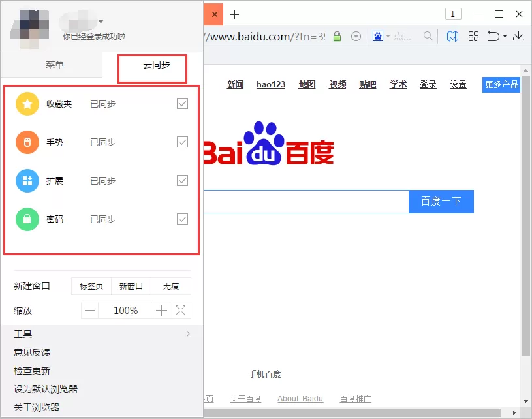Click the horizontal scrollbar right arrow

[514, 413]
